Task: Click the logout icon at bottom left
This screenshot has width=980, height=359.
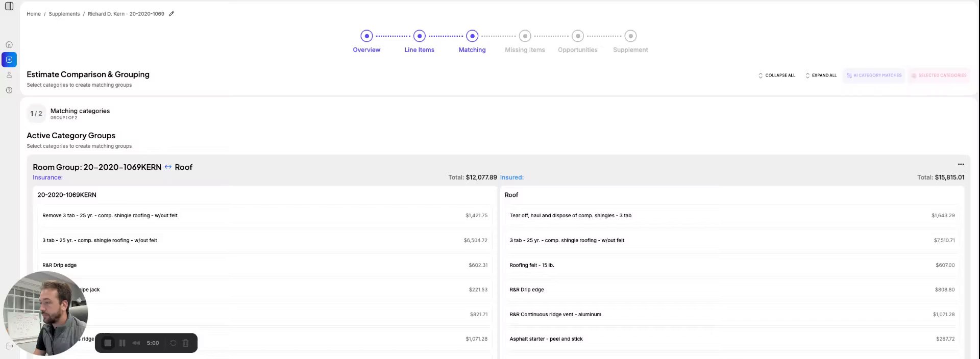Action: [x=9, y=346]
